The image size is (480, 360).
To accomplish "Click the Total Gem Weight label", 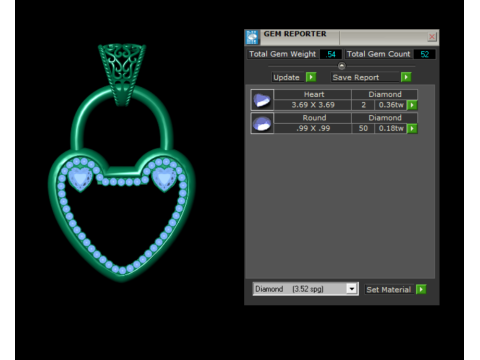I will [283, 54].
